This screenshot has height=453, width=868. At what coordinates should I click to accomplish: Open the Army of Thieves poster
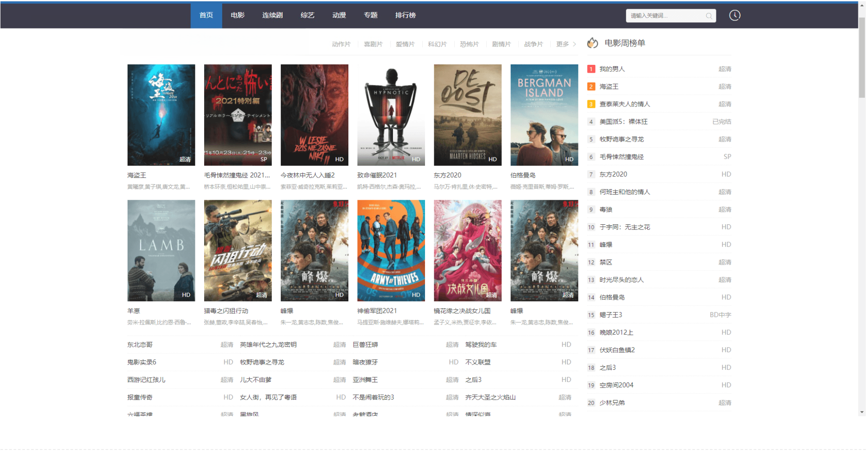tap(391, 251)
